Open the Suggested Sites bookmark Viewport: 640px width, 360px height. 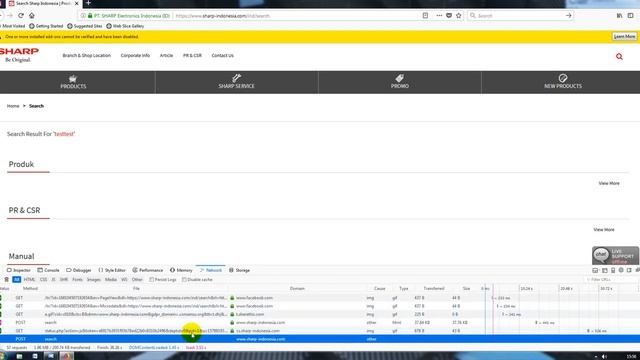(84, 26)
